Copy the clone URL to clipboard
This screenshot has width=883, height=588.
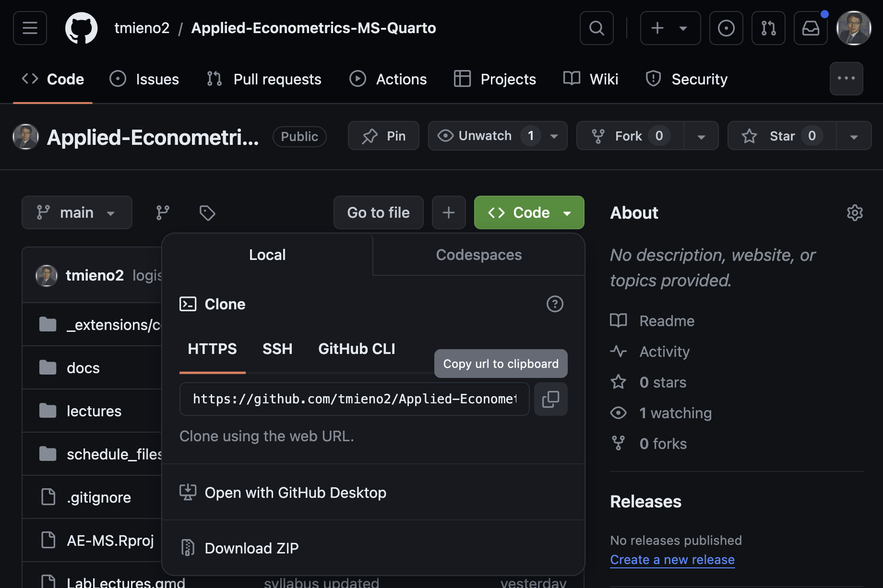[550, 399]
